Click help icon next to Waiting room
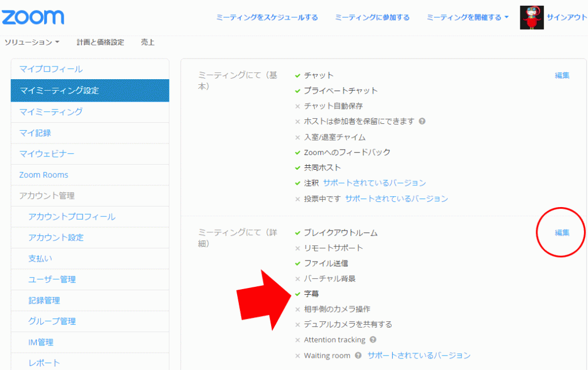 pyautogui.click(x=358, y=356)
